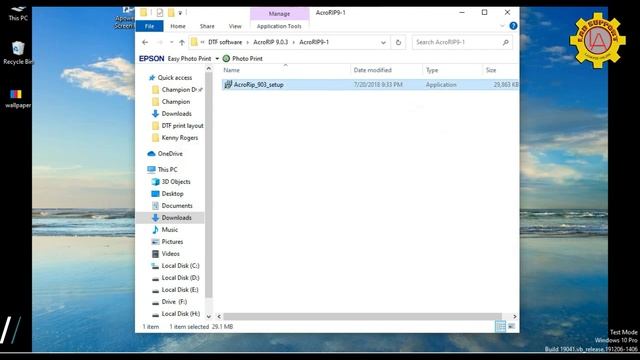Click New folder icon in title bar
Image resolution: width=640 pixels, height=360 pixels.
click(x=171, y=13)
